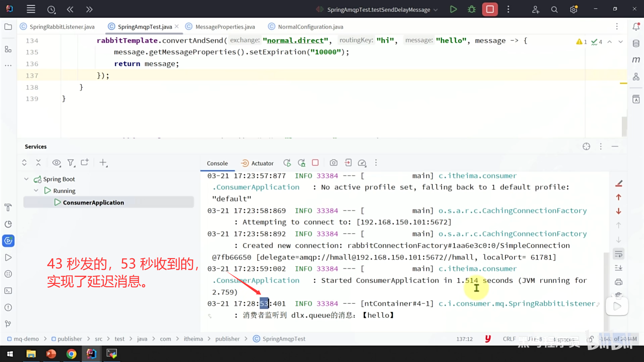Click camera thread dump icon in console
This screenshot has height=362, width=644.
point(333,163)
